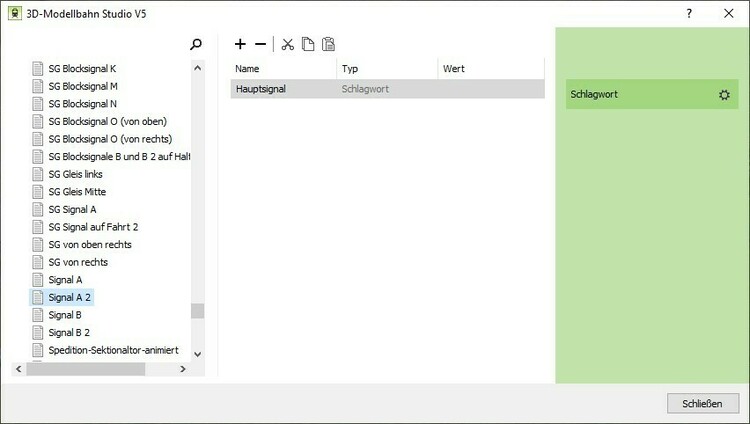
Task: Click the search magnifier icon
Action: click(x=196, y=45)
